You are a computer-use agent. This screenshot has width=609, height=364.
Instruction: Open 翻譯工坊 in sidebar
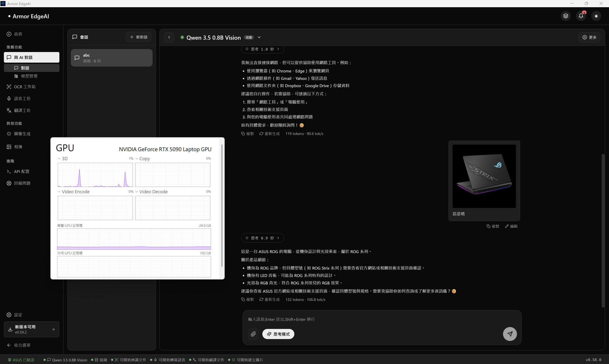pos(32,111)
